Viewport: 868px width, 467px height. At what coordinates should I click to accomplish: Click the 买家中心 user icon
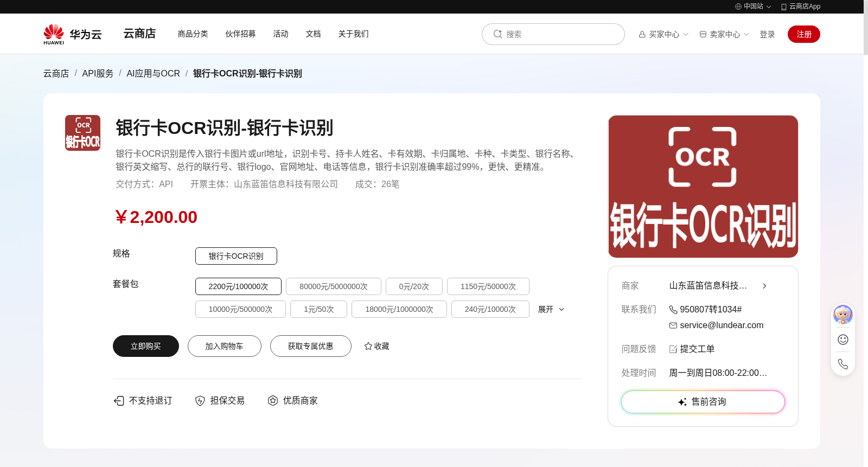coord(642,34)
